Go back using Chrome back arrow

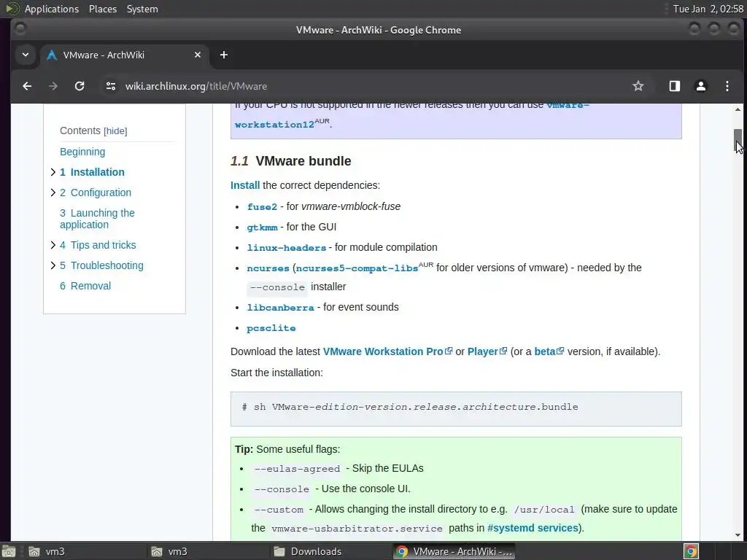27,86
